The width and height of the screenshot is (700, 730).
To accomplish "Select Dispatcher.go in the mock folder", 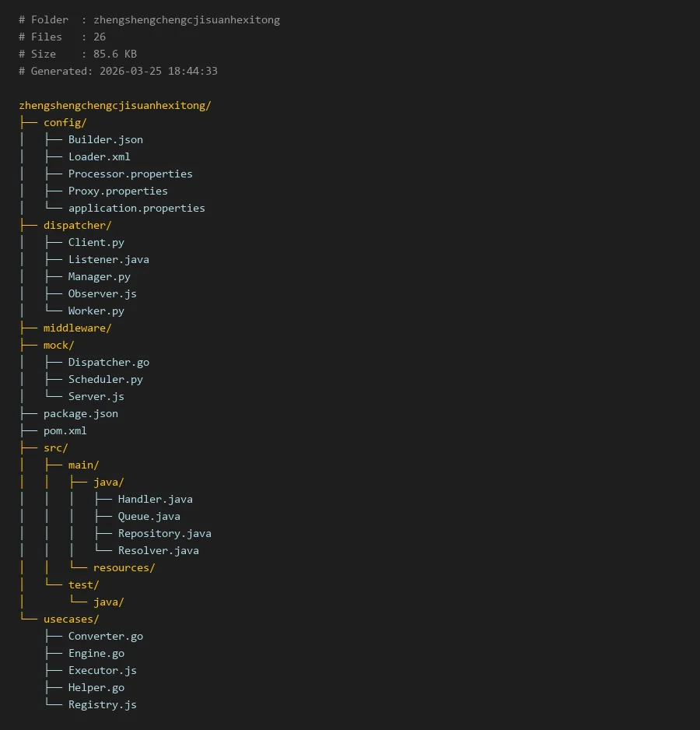I will pyautogui.click(x=108, y=362).
